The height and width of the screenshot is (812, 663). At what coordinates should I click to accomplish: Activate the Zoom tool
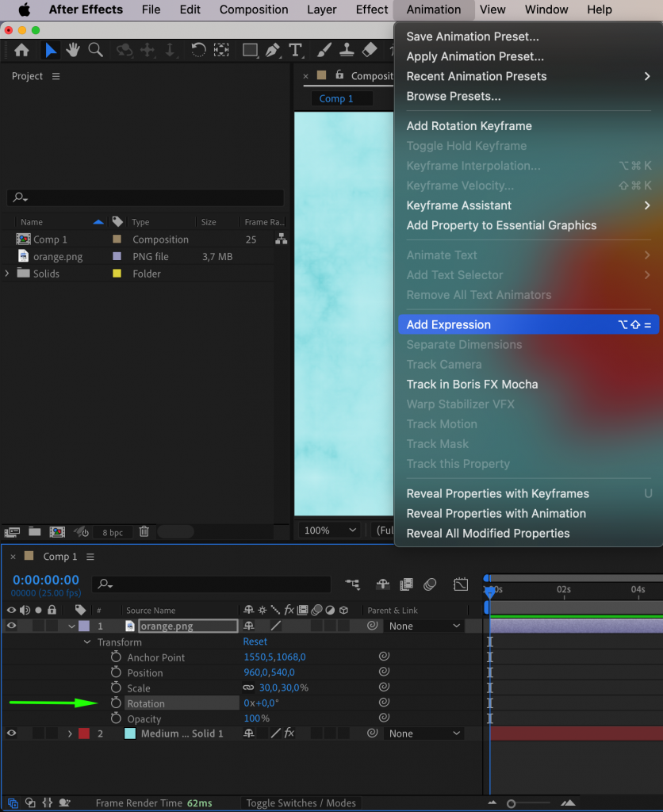click(x=95, y=50)
